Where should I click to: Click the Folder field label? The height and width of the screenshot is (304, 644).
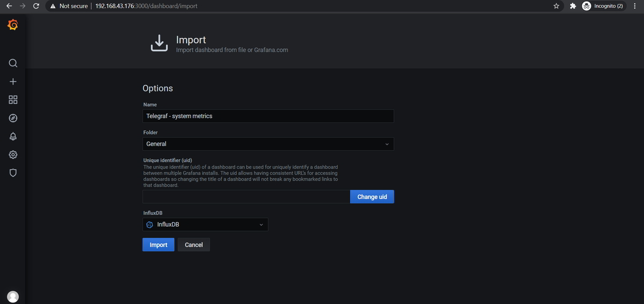click(x=150, y=132)
